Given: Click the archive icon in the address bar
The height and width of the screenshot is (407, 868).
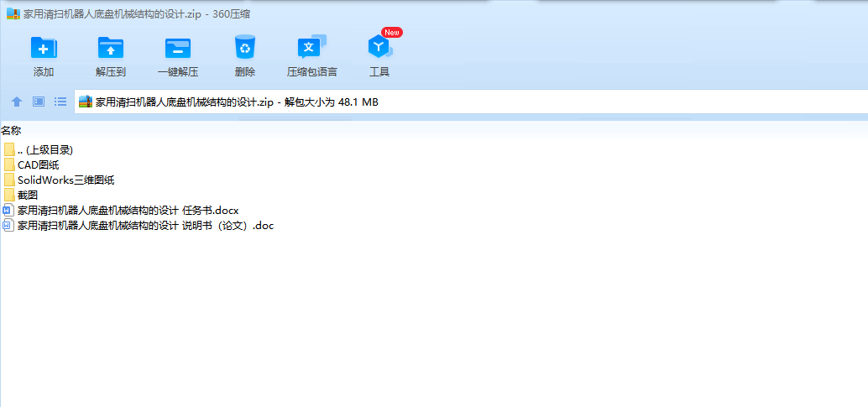Looking at the screenshot, I should [x=86, y=102].
